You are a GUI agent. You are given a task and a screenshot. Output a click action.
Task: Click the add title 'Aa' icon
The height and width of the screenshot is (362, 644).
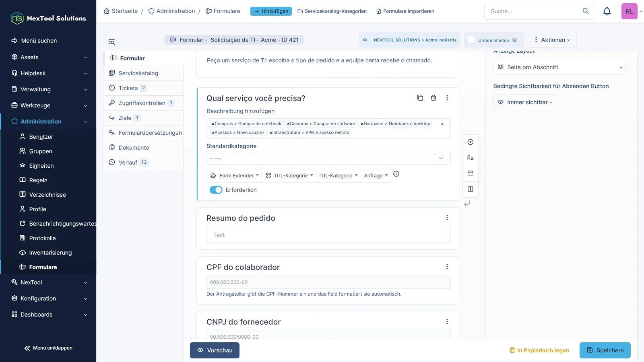pos(471,158)
